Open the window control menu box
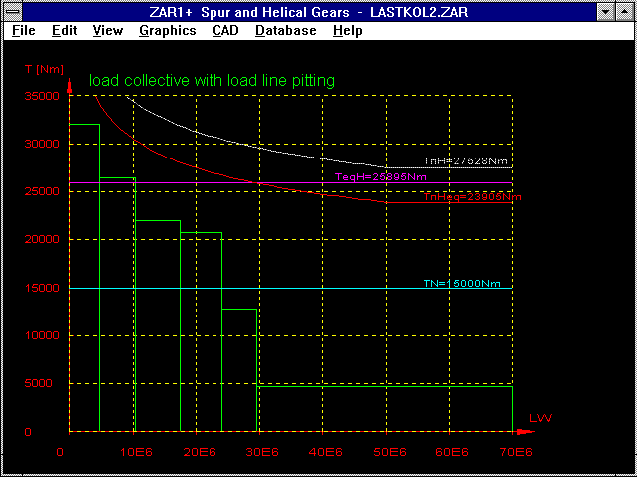The image size is (638, 479). [12, 11]
